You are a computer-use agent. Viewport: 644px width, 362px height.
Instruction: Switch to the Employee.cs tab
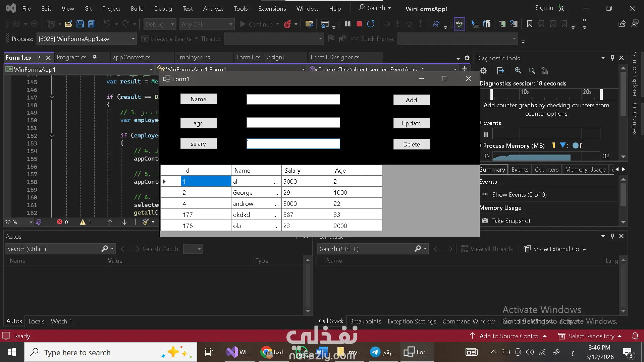(x=194, y=57)
